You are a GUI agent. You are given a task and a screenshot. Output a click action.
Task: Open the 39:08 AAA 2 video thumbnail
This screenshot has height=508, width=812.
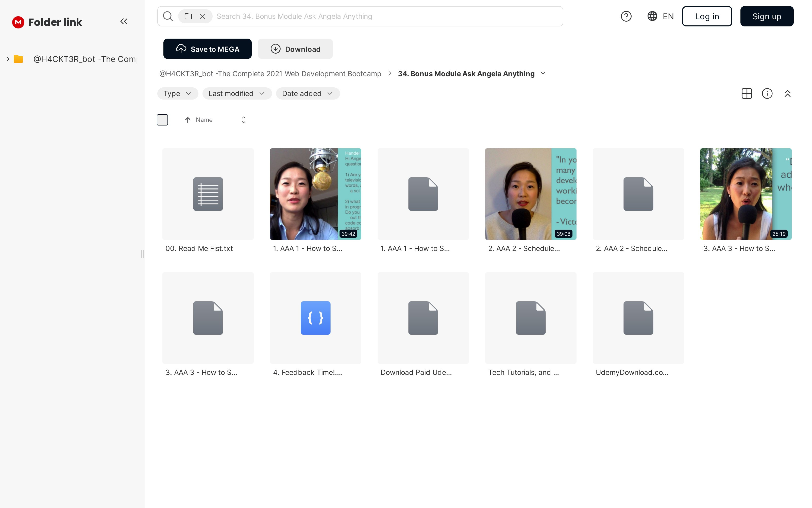tap(531, 194)
